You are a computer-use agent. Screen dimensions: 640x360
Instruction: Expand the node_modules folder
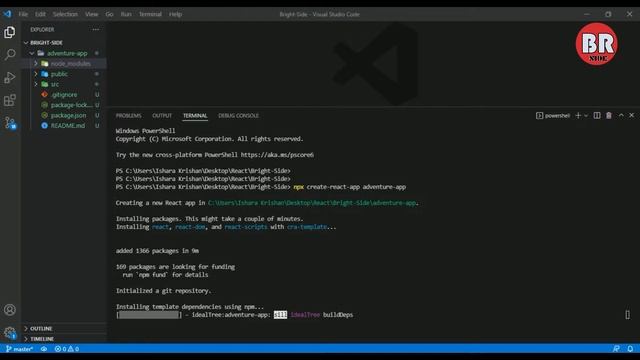pos(36,64)
